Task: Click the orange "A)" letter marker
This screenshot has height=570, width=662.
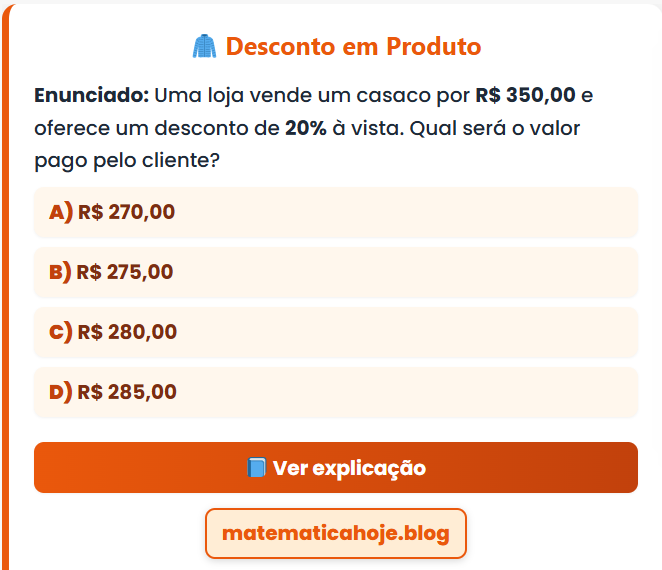Action: point(61,212)
